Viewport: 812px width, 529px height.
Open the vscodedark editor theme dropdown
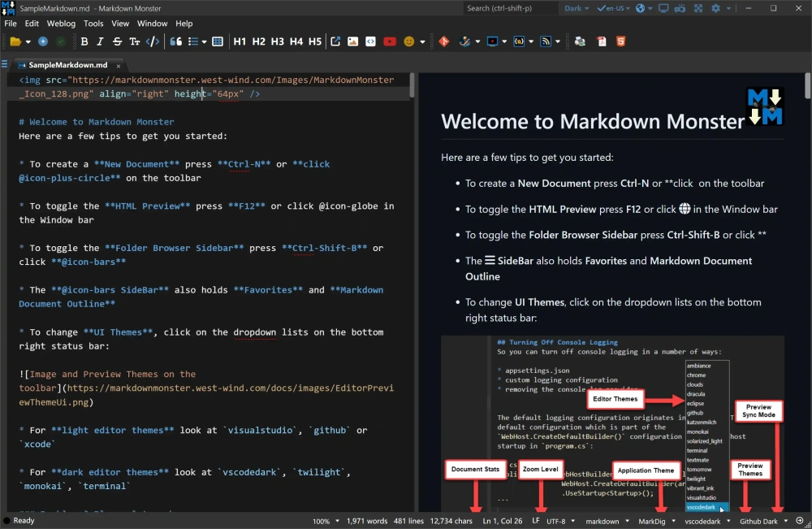tap(707, 521)
